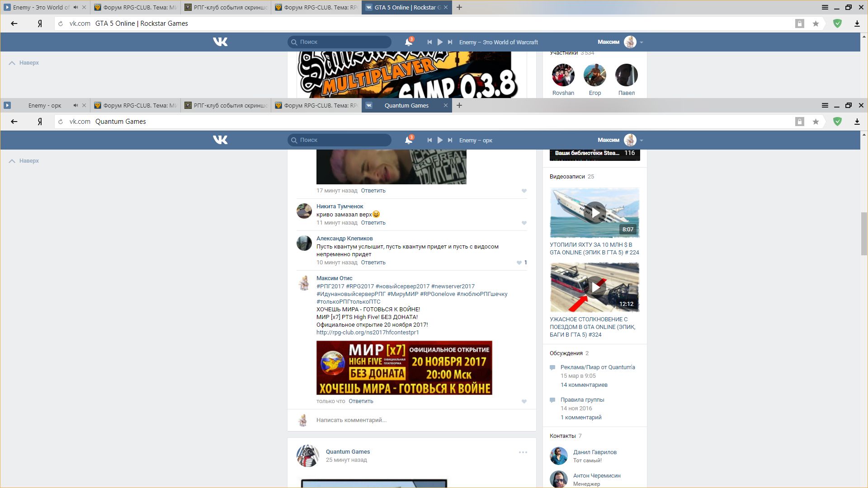Open the notifications bell in lower window

point(409,140)
